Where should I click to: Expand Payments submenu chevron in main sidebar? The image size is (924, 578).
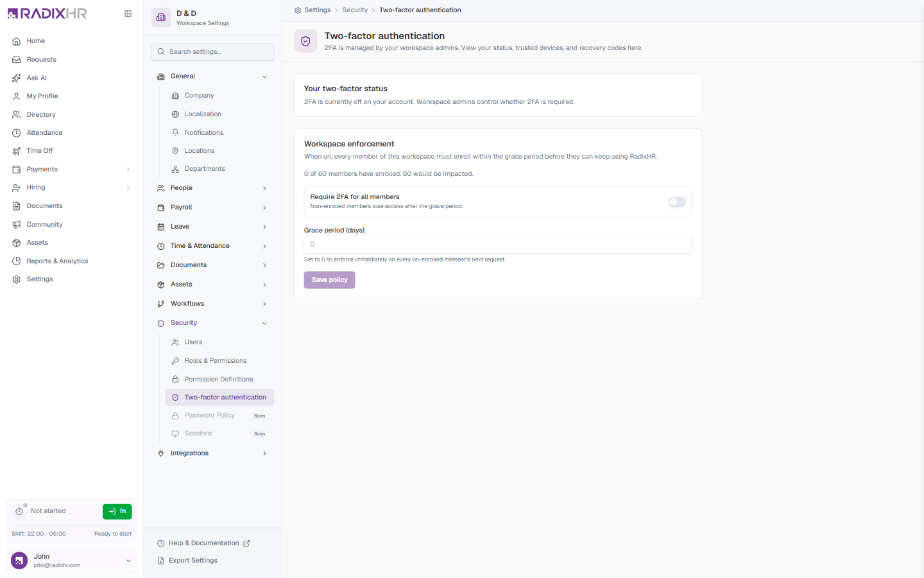click(x=128, y=170)
